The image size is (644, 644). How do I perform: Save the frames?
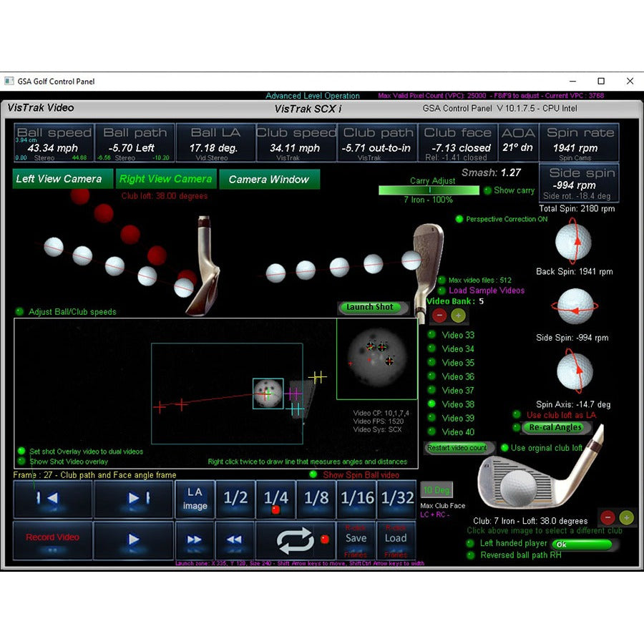pyautogui.click(x=356, y=540)
